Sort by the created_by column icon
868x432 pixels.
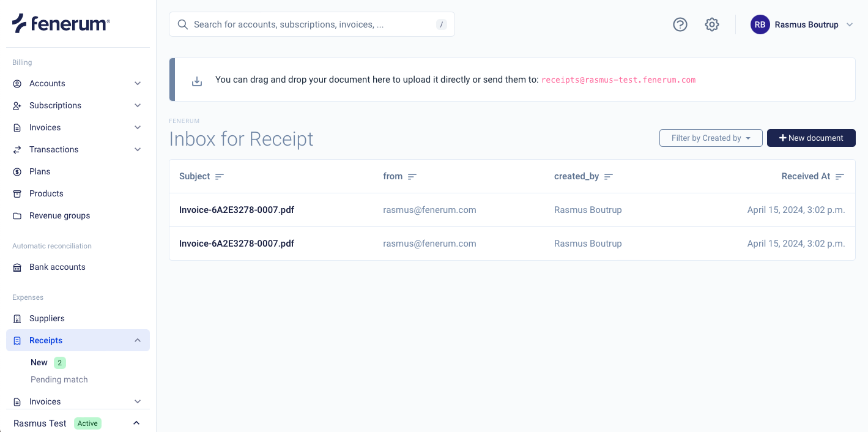coord(609,176)
